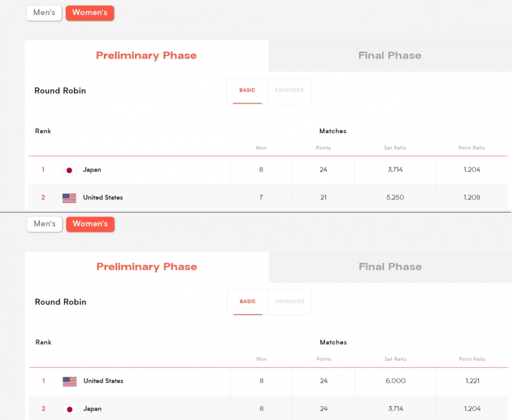Select the top Preliminary Phase tab
512x420 pixels.
147,55
